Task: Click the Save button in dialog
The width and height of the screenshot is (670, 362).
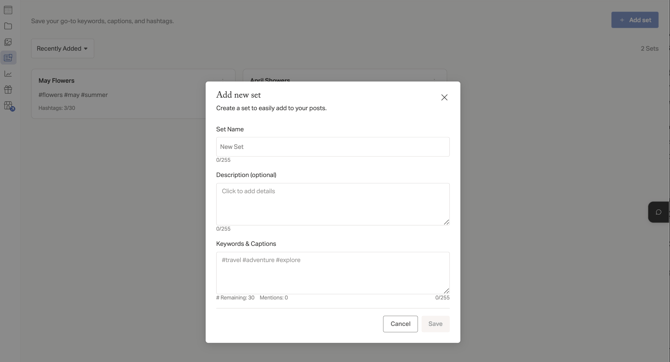Action: [x=435, y=324]
